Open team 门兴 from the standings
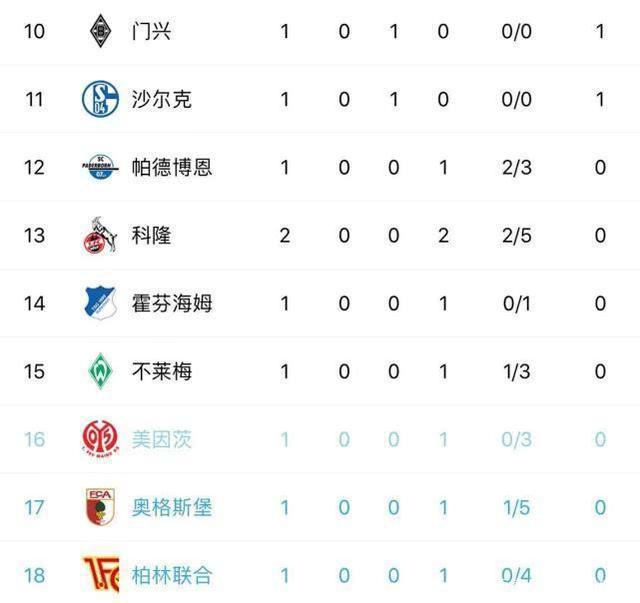 point(151,31)
